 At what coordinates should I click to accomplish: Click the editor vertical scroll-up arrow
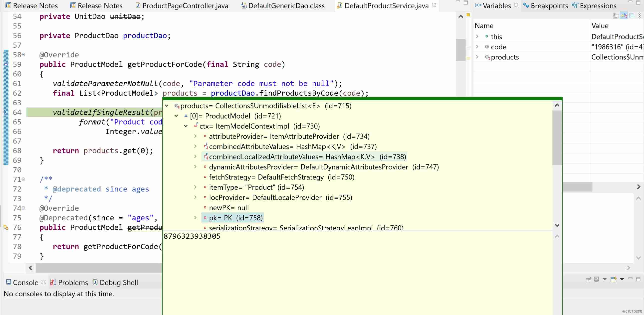[x=461, y=17]
